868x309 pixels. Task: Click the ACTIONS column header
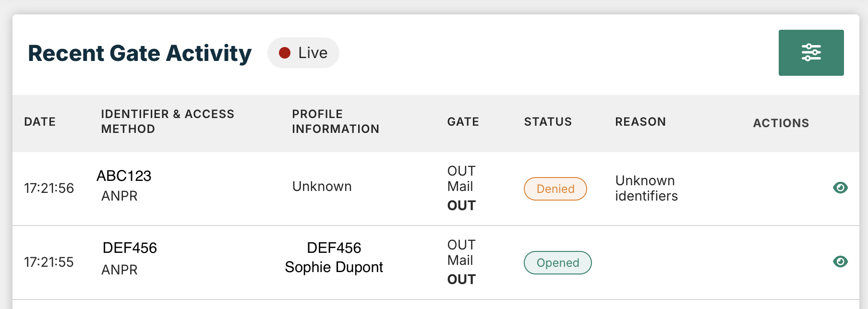pyautogui.click(x=781, y=123)
